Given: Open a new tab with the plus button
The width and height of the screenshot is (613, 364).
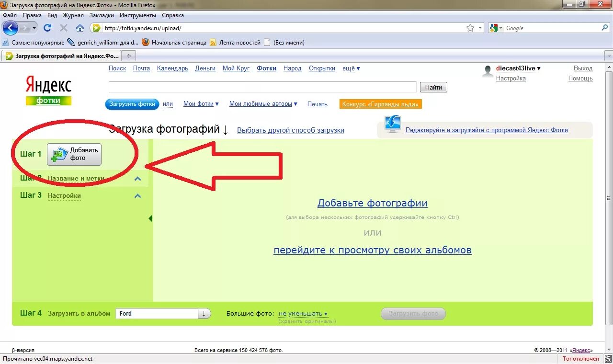Looking at the screenshot, I should pos(128,56).
